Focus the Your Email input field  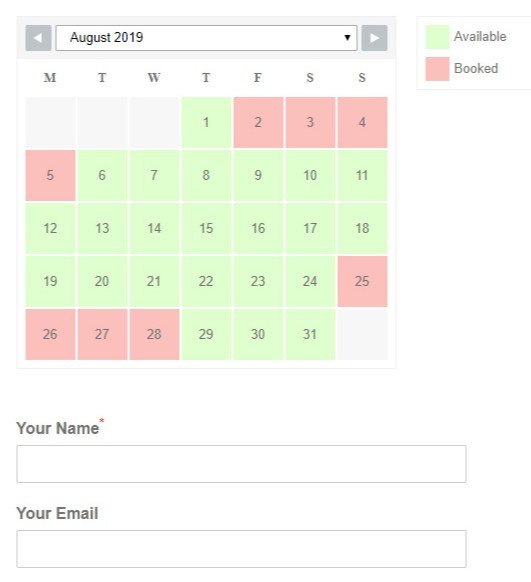(x=242, y=549)
